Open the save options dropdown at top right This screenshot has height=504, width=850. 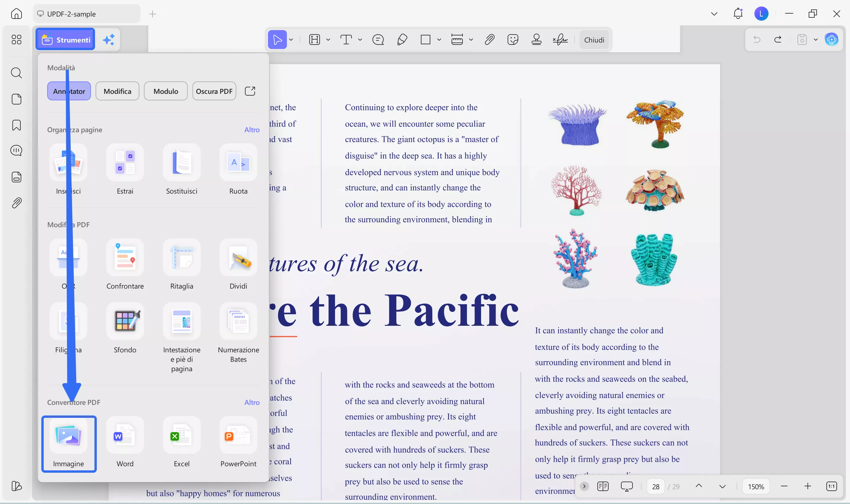click(x=815, y=40)
